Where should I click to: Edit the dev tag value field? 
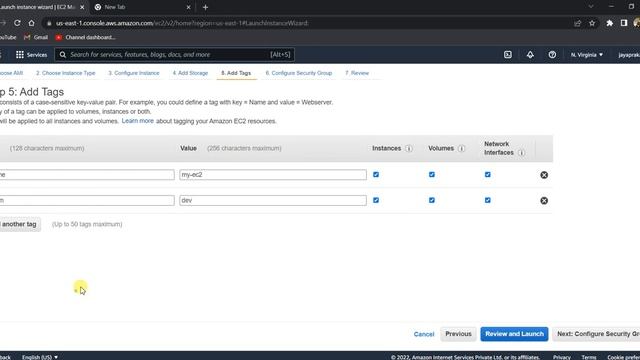(x=273, y=200)
